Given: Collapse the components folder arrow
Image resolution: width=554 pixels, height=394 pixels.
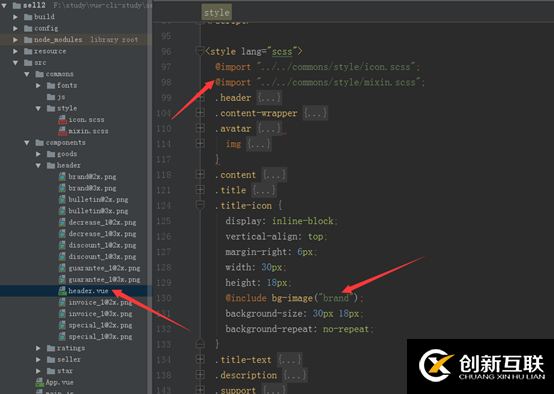Looking at the screenshot, I should 26,142.
